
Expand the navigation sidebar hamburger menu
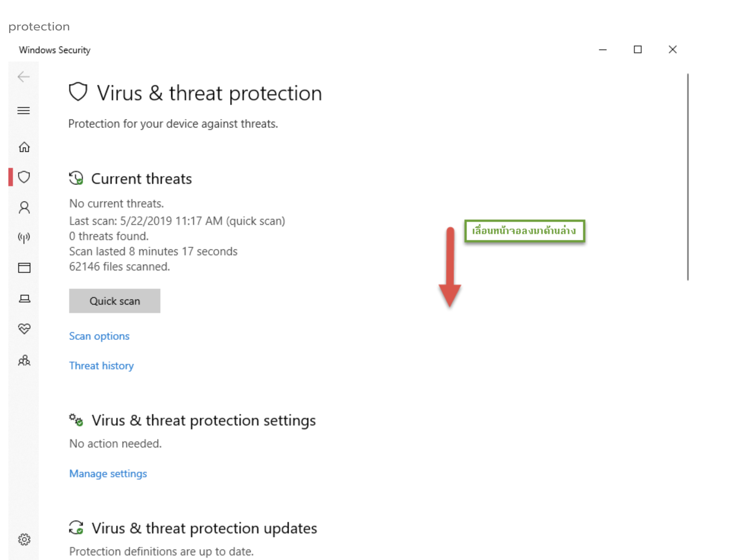tap(24, 111)
